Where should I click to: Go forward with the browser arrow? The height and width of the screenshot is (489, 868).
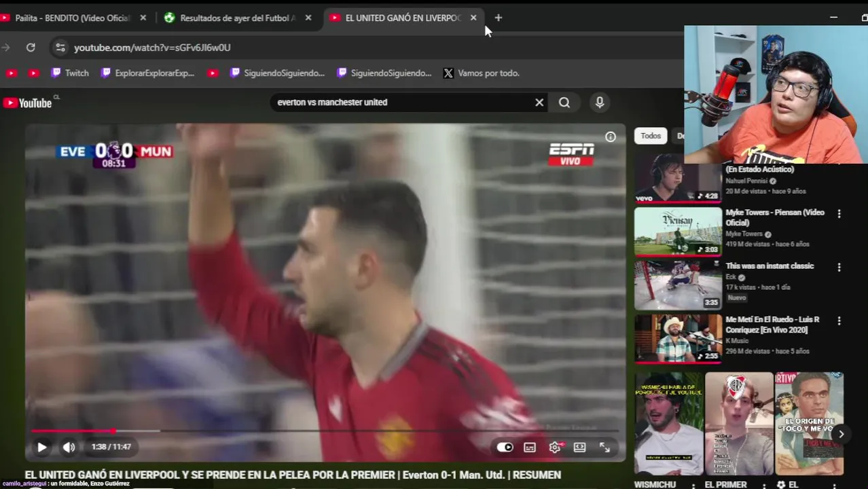pyautogui.click(x=6, y=48)
